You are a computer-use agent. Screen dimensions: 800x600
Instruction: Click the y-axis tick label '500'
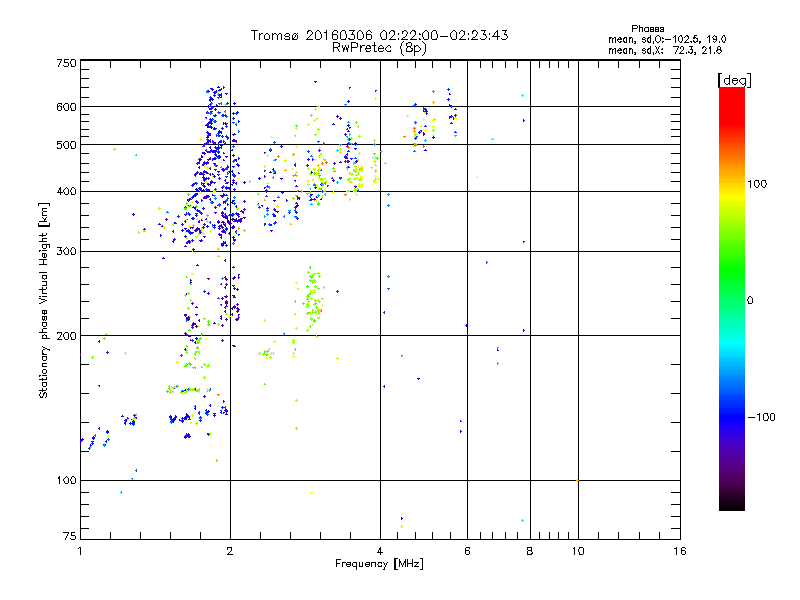66,145
